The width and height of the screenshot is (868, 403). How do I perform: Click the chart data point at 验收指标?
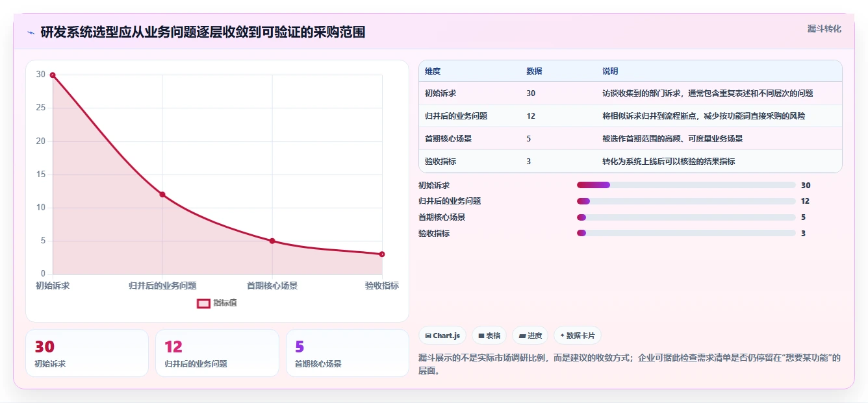[382, 254]
